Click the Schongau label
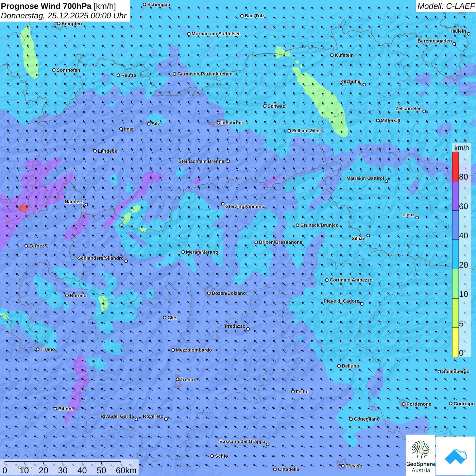Viewport: 476px width, 476px height. 159,5
